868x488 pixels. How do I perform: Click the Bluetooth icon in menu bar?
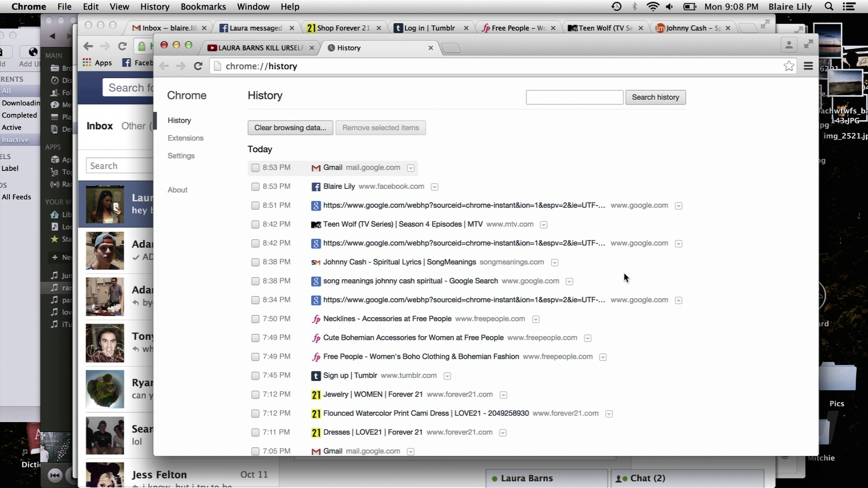click(635, 7)
